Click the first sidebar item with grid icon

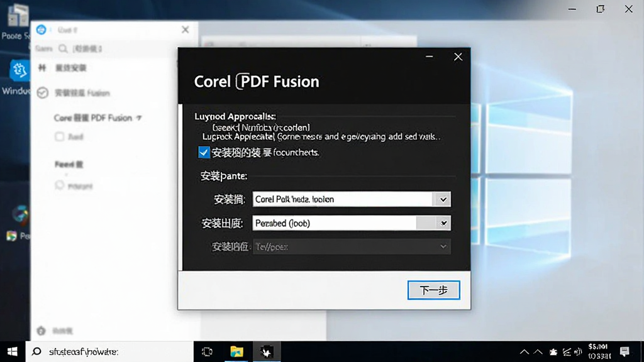pyautogui.click(x=62, y=68)
